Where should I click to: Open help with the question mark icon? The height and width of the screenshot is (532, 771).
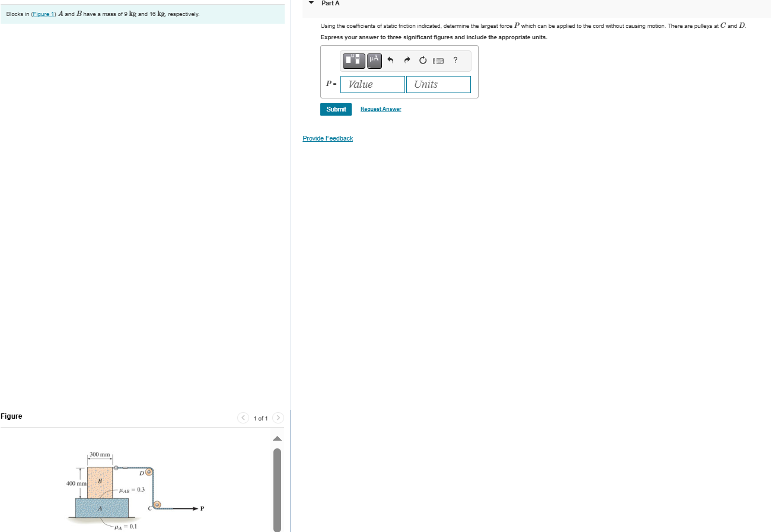pos(455,60)
